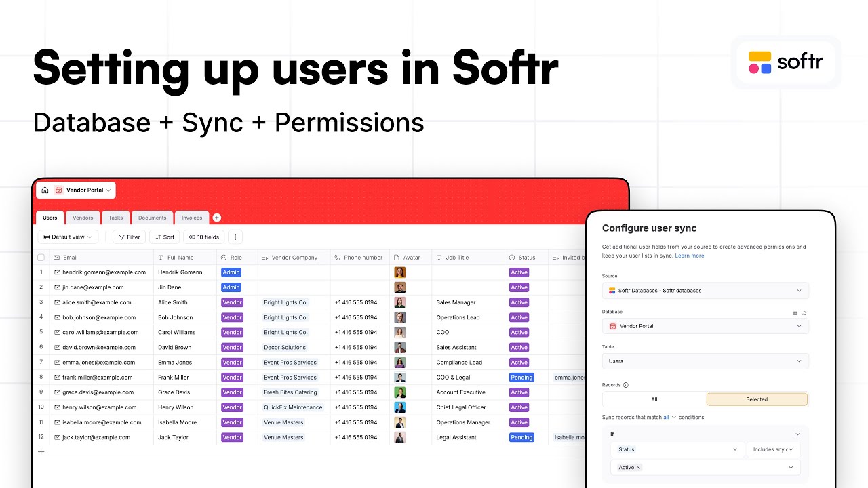Image resolution: width=868 pixels, height=488 pixels.
Task: Click the Records info icon
Action: (x=625, y=385)
